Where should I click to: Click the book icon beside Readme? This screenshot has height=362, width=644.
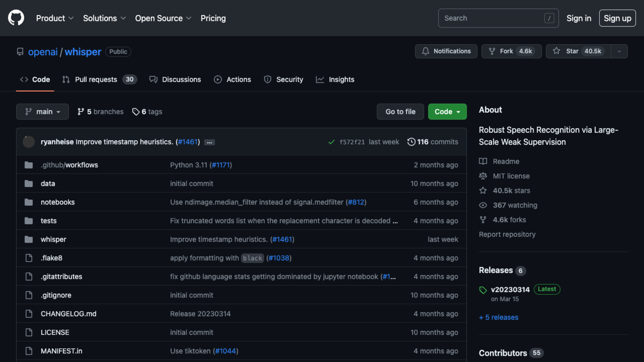point(483,161)
